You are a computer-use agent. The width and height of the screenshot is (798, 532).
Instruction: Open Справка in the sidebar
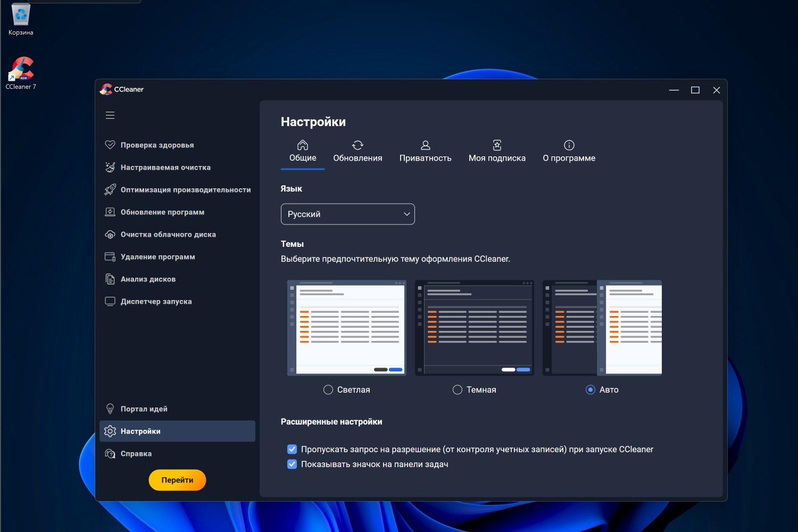[177, 453]
